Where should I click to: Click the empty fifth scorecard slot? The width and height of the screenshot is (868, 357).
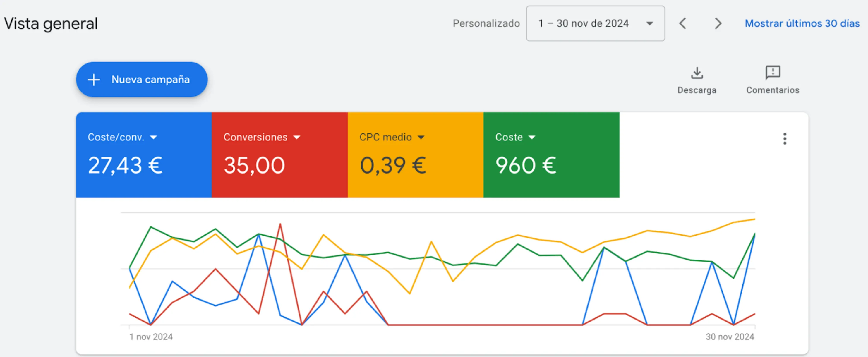click(x=687, y=155)
